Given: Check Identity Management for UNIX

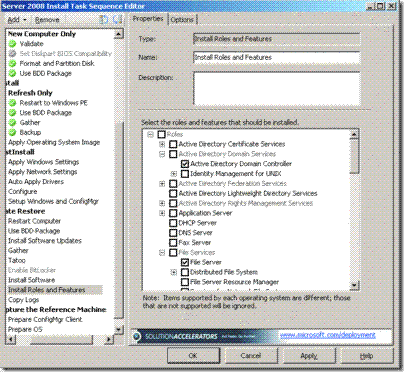Looking at the screenshot, I should [185, 174].
